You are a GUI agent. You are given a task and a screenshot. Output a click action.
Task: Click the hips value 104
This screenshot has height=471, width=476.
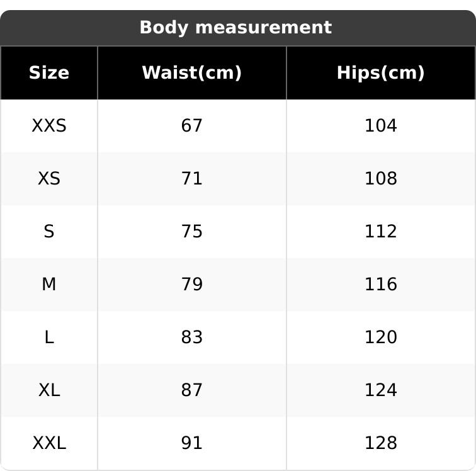(x=380, y=126)
